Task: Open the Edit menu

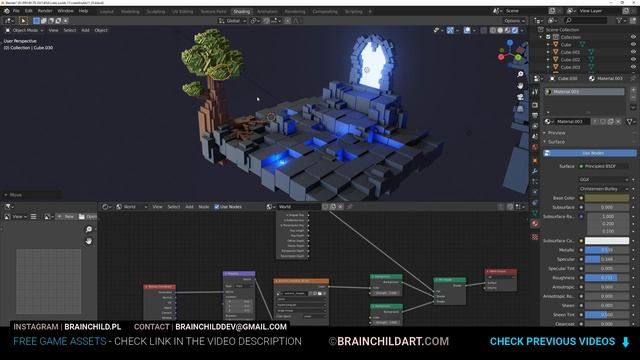Action: point(29,11)
